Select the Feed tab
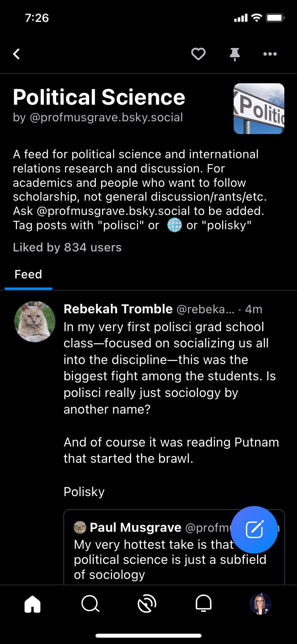This screenshot has width=297, height=644. point(28,274)
